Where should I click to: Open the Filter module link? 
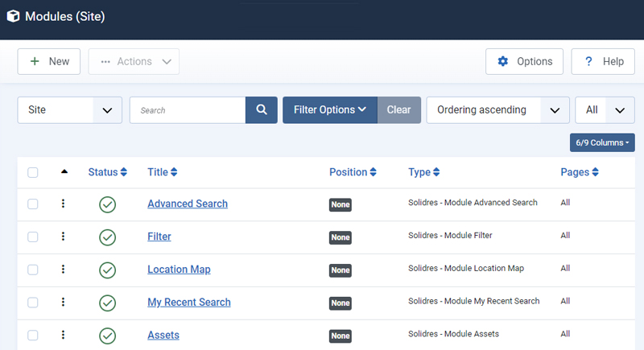coord(159,237)
